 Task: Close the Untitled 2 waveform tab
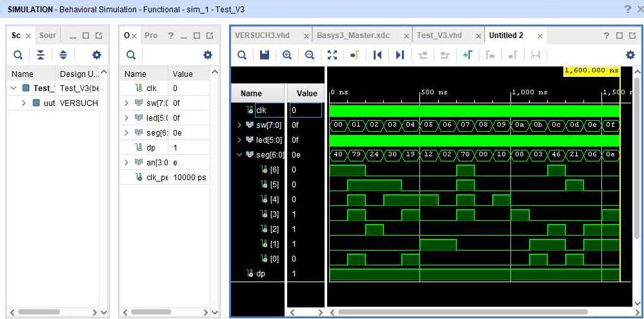point(540,36)
